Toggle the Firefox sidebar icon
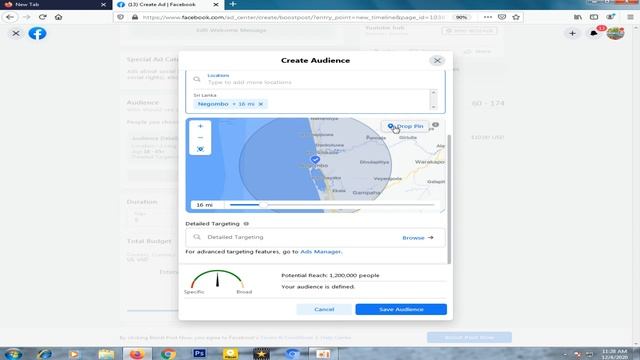Viewport: 640px width, 360px height. point(594,17)
